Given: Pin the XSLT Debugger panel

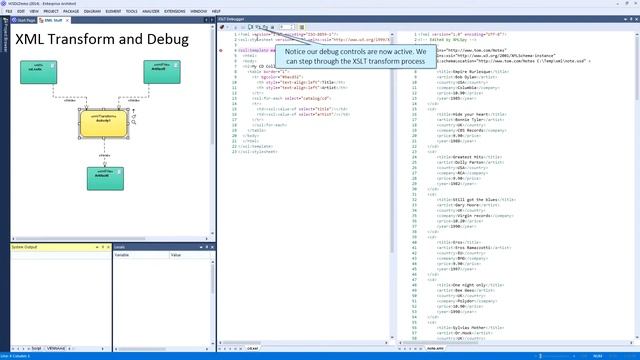Looking at the screenshot, I should (x=631, y=19).
